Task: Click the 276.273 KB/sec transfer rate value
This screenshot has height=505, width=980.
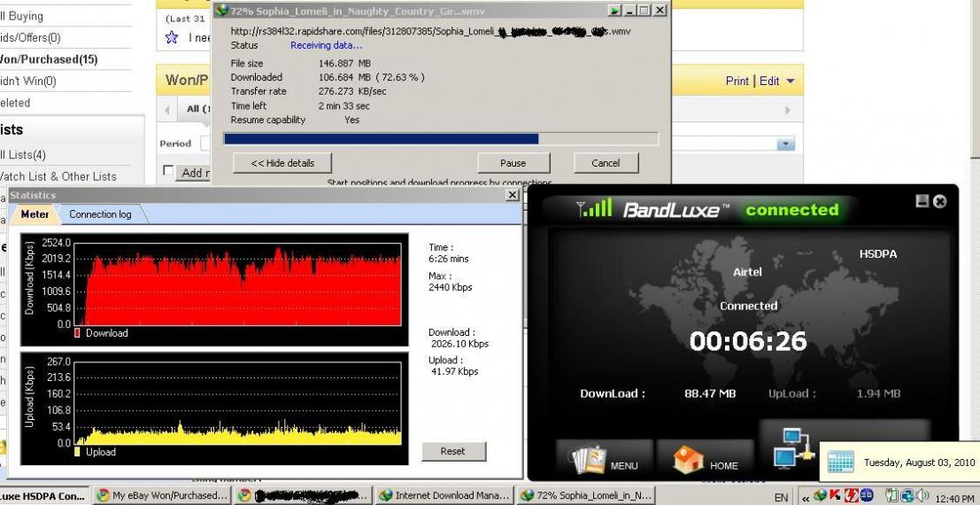Action: click(352, 91)
